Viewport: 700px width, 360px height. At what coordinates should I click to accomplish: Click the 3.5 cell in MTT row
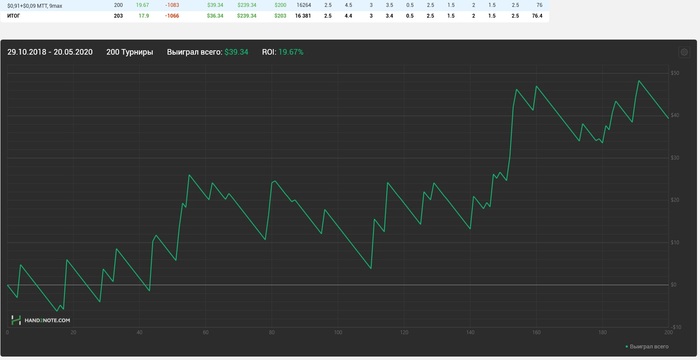pyautogui.click(x=390, y=5)
